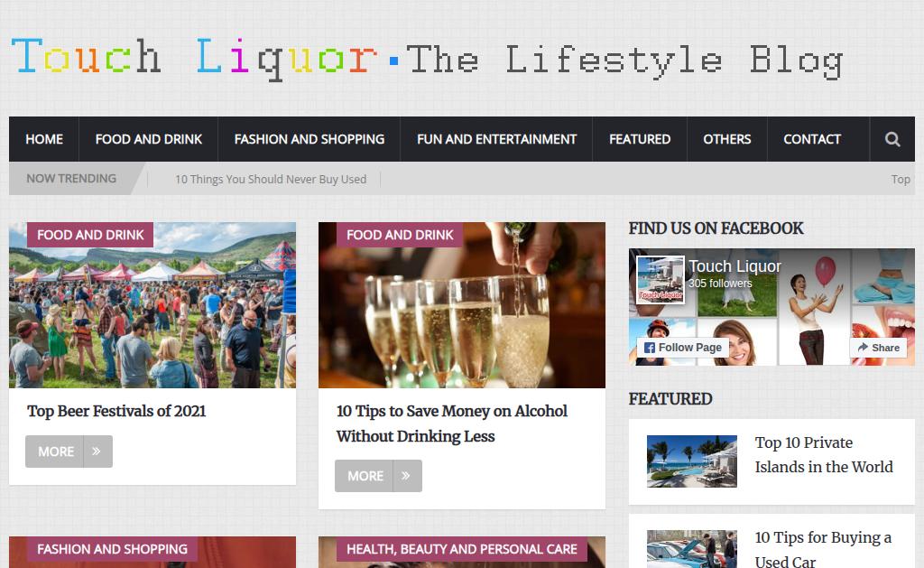924x568 pixels.
Task: Click the Facebook Share button
Action: [x=878, y=348]
